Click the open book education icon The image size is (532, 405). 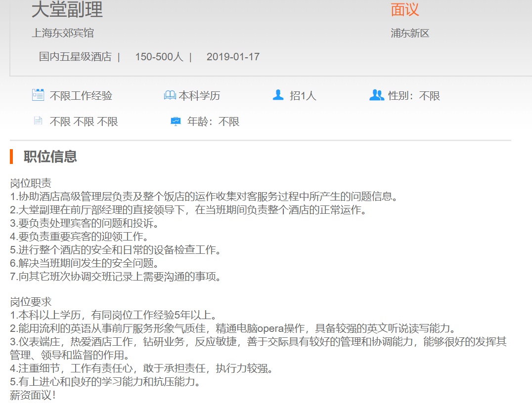(x=170, y=95)
